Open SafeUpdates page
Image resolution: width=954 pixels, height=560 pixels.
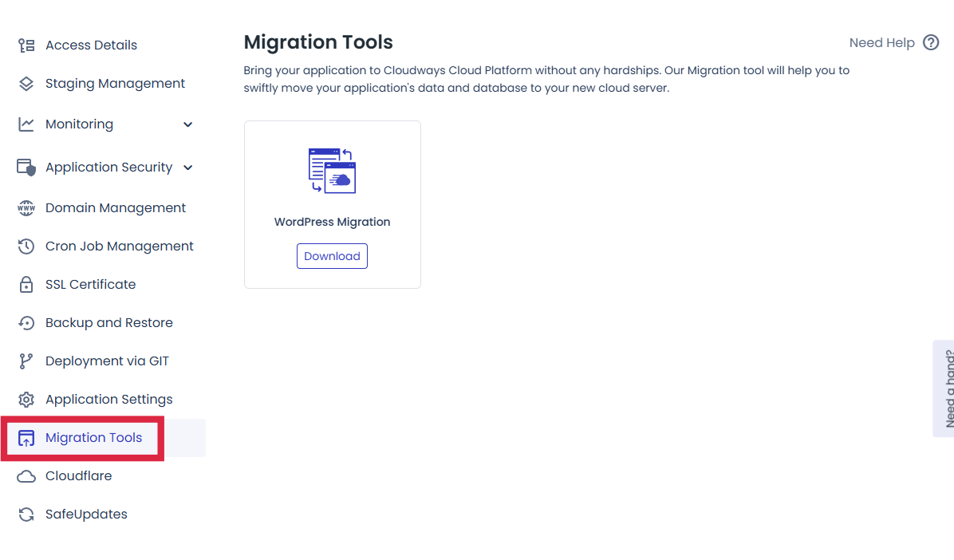point(86,515)
